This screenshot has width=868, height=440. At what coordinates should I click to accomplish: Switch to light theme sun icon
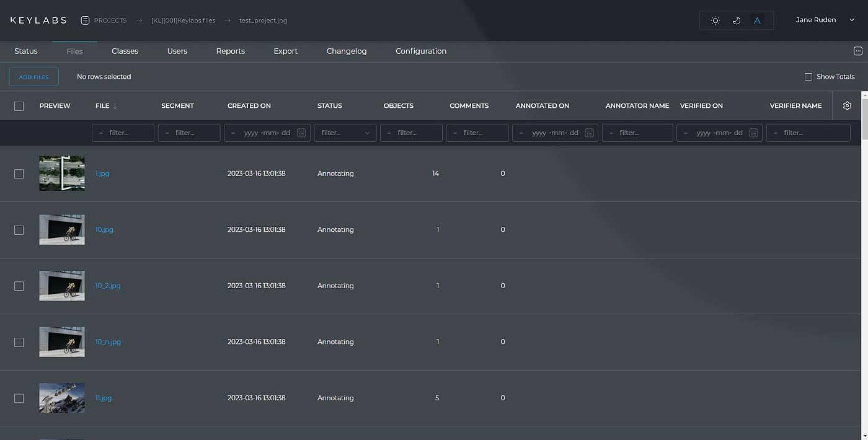tap(715, 20)
